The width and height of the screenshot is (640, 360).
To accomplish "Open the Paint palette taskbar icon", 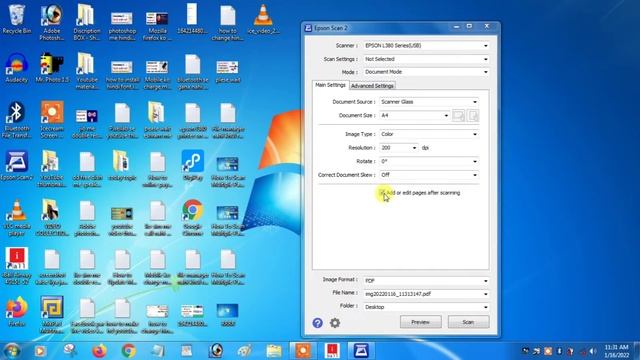I will click(244, 351).
